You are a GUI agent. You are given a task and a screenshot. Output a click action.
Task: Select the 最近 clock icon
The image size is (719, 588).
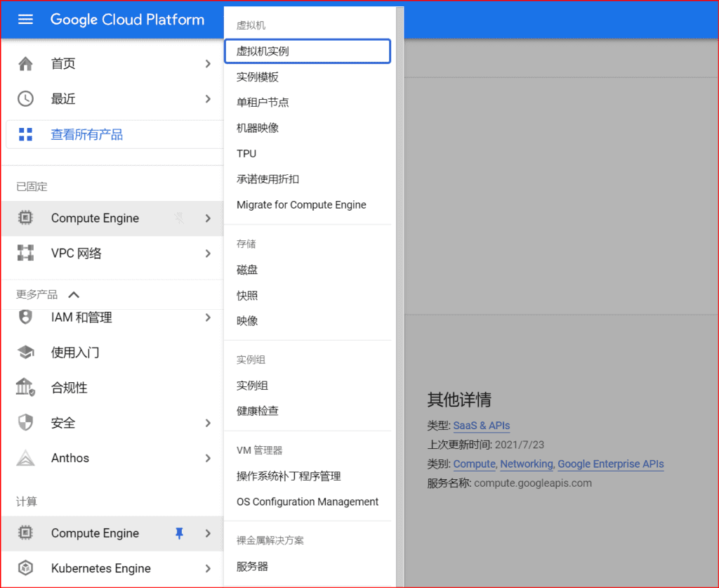click(x=25, y=98)
